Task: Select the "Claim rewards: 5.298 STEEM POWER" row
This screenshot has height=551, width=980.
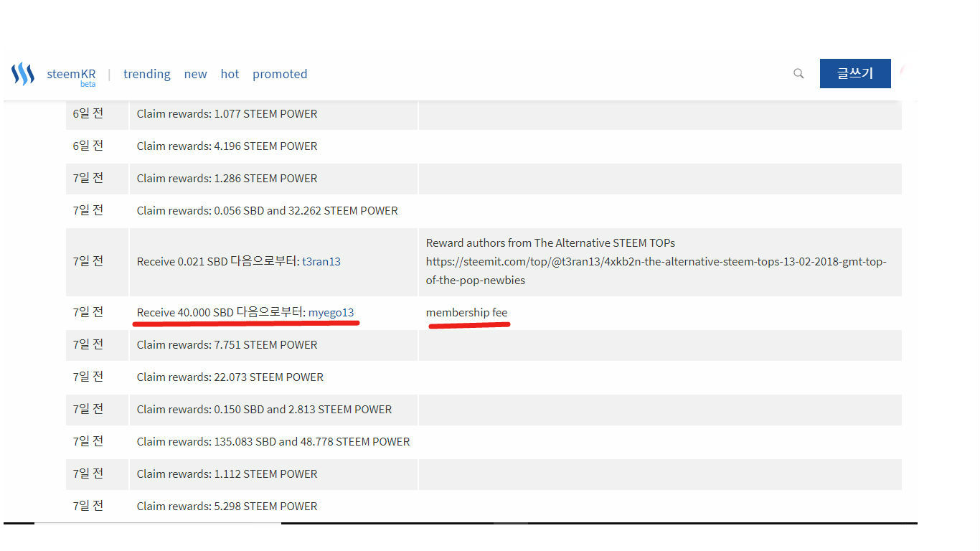Action: pos(227,506)
